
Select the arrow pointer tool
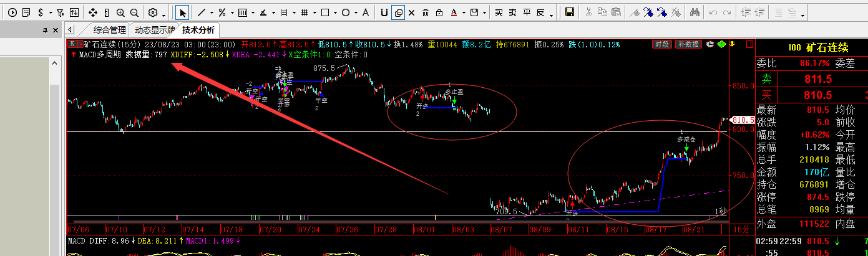coord(182,12)
